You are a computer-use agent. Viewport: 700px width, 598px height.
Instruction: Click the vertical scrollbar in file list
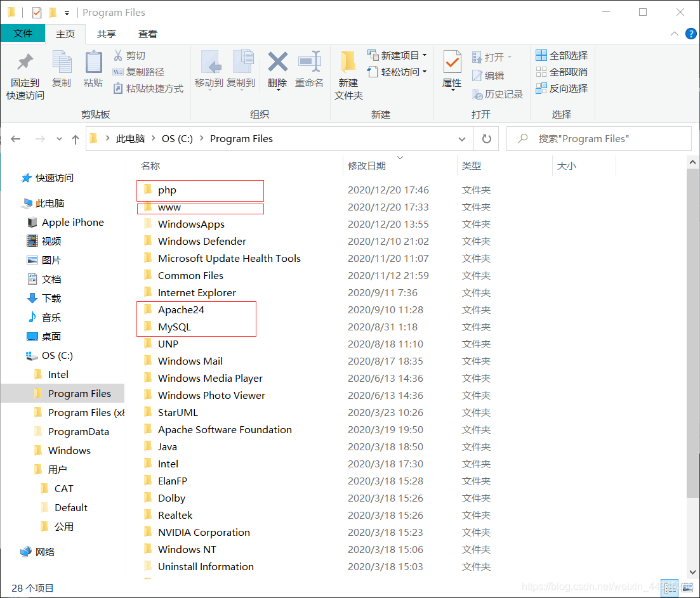point(692,332)
